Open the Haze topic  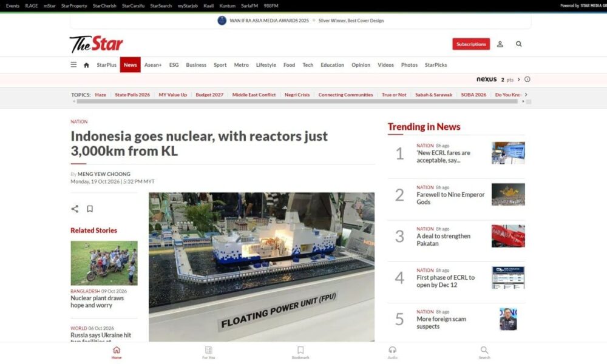point(100,95)
